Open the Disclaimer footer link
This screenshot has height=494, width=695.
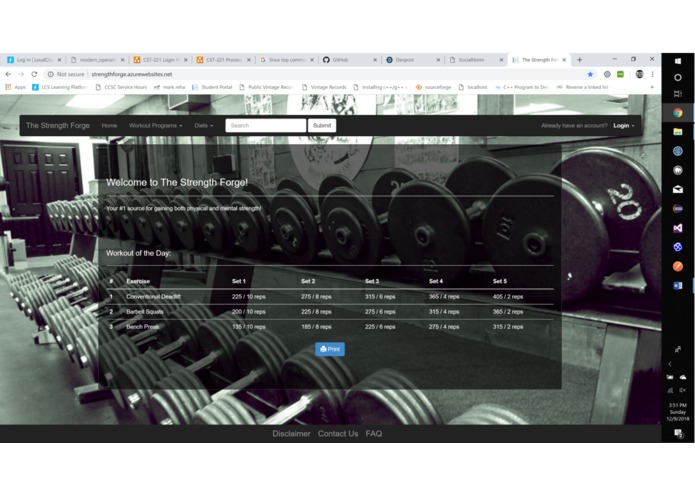click(x=291, y=434)
